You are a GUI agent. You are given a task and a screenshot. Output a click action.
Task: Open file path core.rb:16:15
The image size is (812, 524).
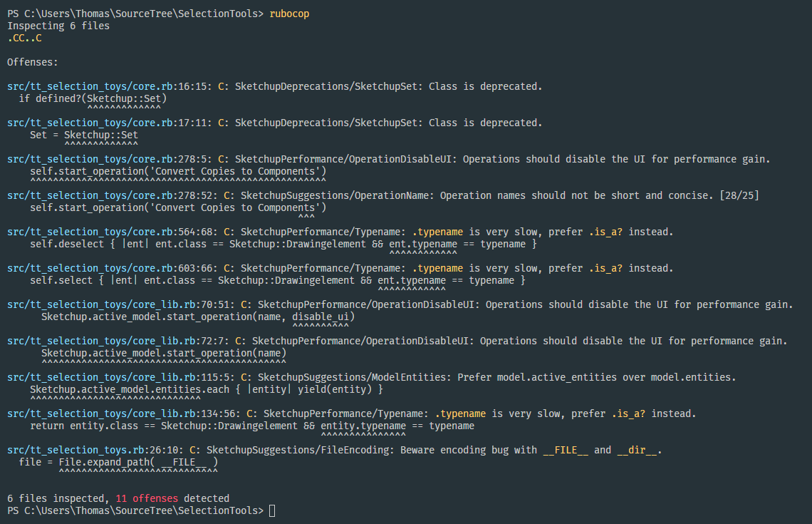coord(109,86)
